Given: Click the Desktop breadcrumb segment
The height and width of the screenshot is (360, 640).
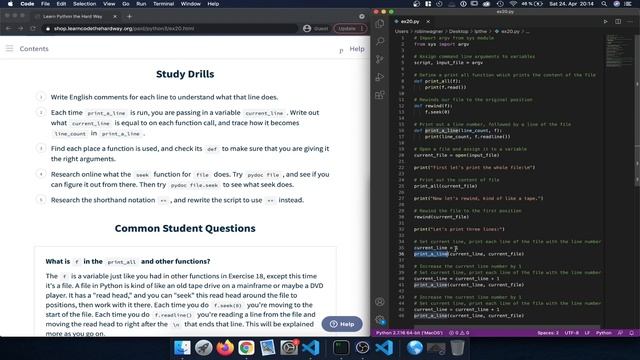Looking at the screenshot, I should pos(458,31).
